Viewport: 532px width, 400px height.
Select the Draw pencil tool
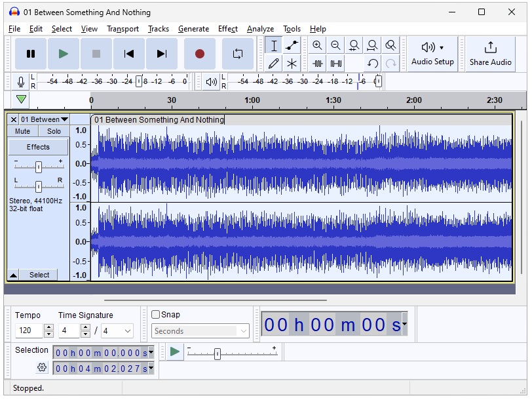coord(274,64)
